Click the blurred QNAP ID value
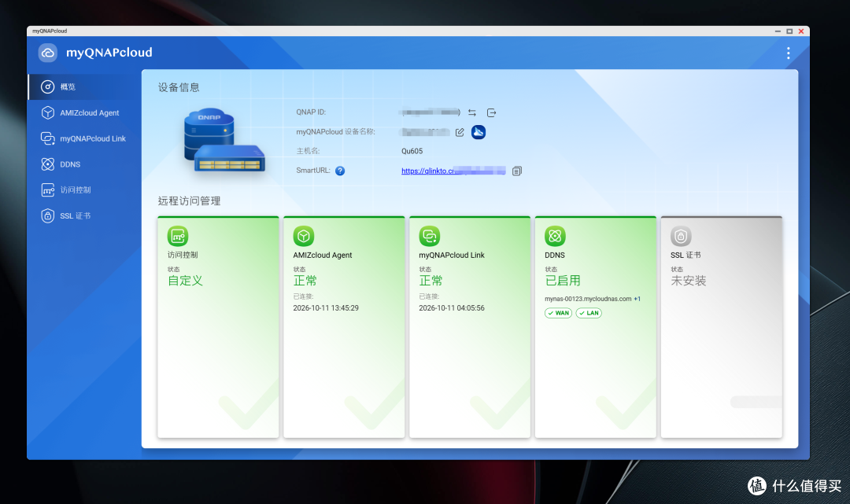 coord(431,112)
